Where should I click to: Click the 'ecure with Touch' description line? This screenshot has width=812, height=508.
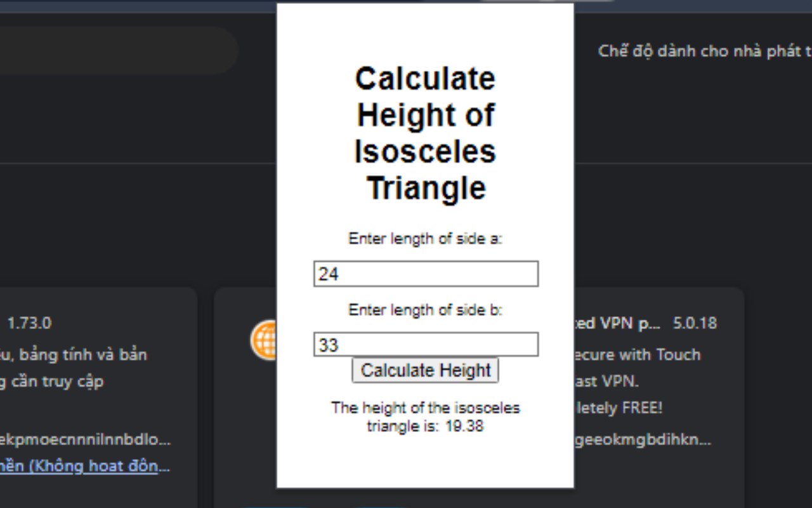pos(637,354)
